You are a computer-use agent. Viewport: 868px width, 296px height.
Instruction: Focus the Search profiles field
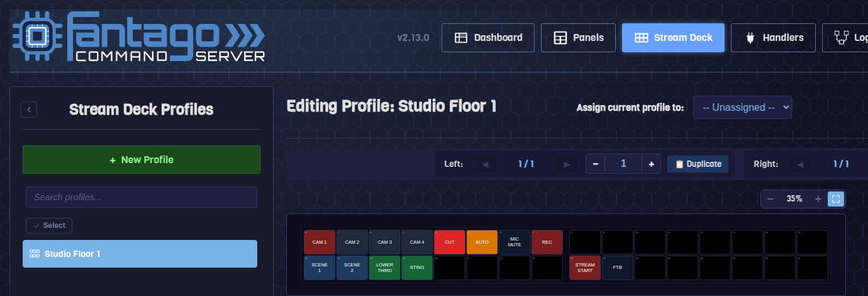tap(142, 197)
